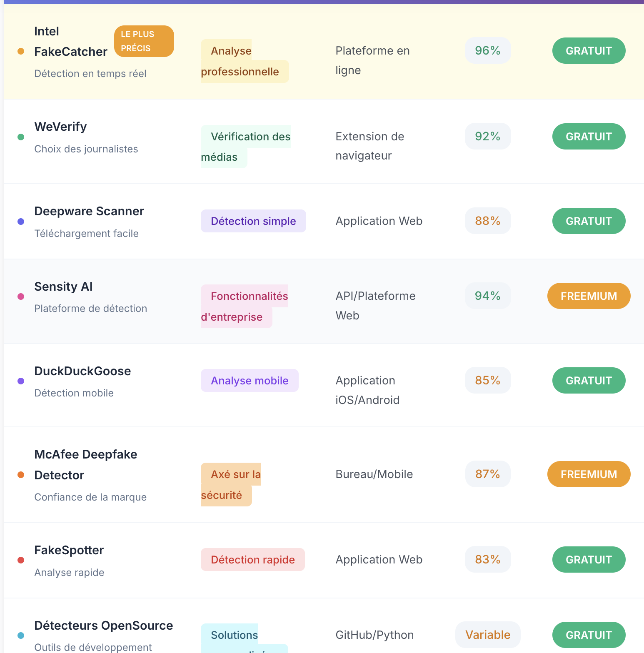Click the orange dot beside Intel FakeCatcher
Screen dimensions: 644x653
click(21, 51)
